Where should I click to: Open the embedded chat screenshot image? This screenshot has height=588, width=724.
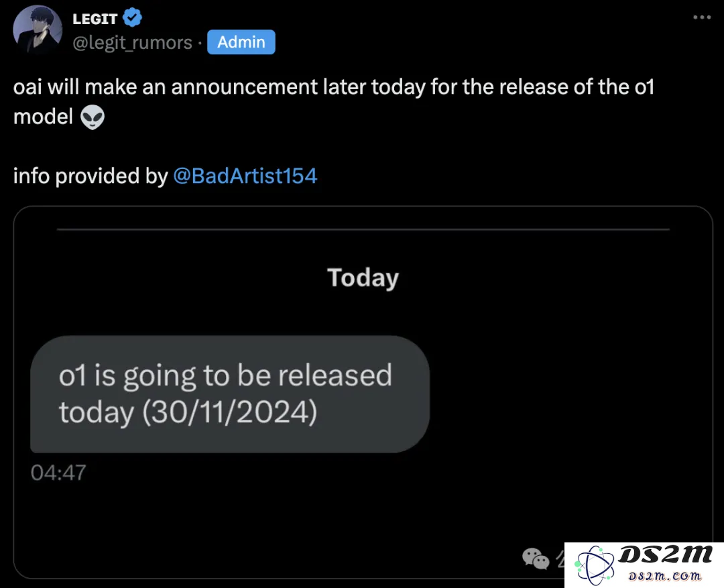click(363, 393)
